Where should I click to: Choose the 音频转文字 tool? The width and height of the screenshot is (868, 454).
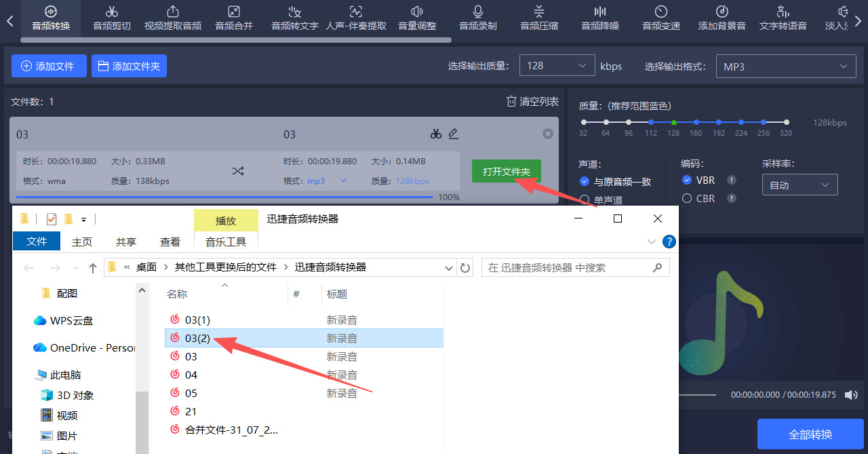pyautogui.click(x=295, y=18)
